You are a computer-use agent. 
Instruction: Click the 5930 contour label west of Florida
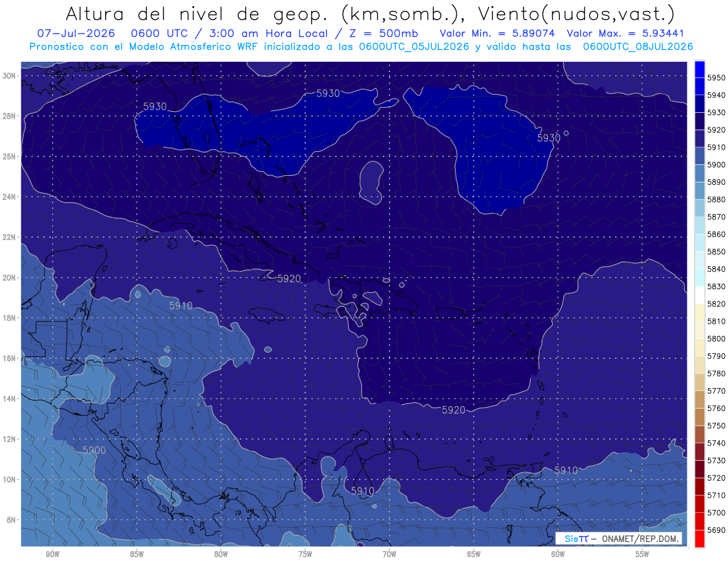point(155,106)
